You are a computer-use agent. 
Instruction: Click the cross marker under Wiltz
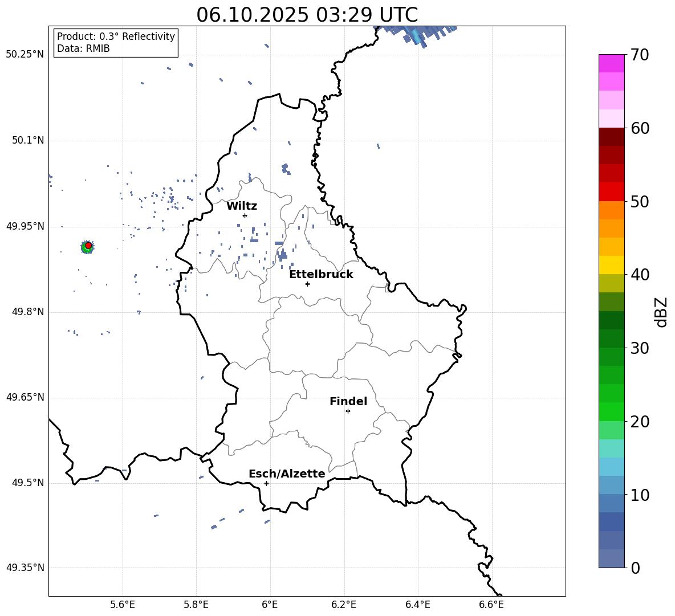[245, 216]
